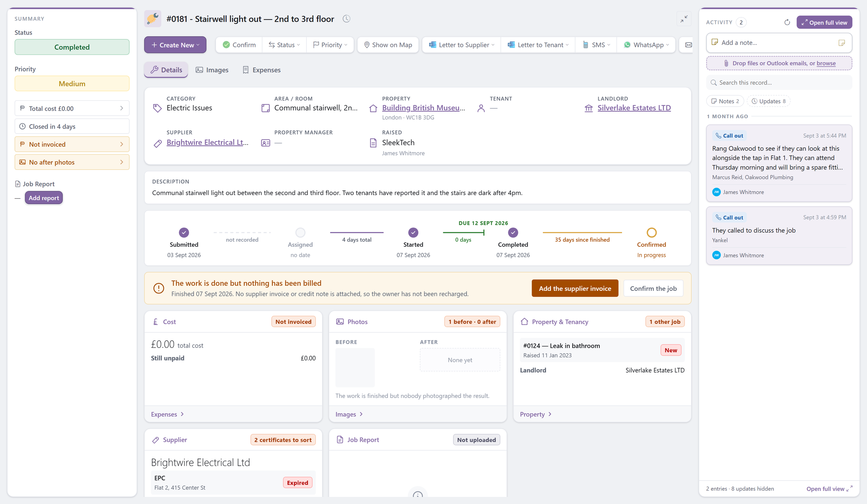Click the Completed timeline marker
This screenshot has width=867, height=504.
click(x=513, y=232)
